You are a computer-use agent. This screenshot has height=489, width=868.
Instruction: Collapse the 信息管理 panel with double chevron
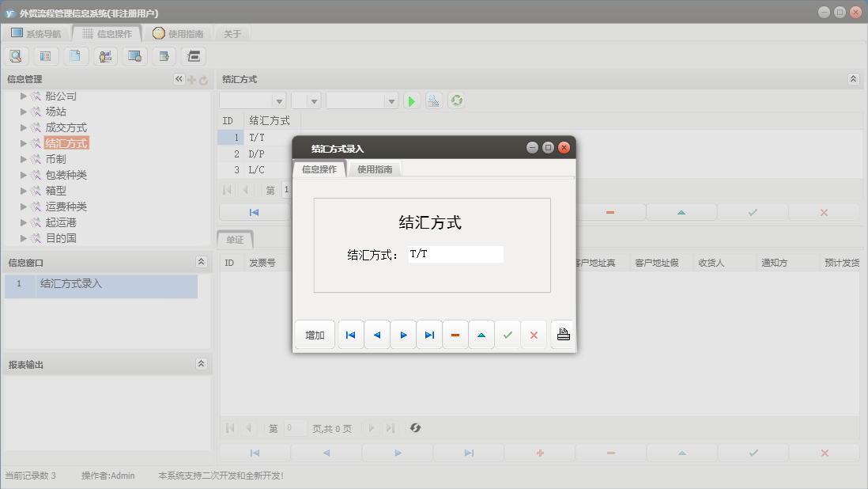tap(178, 78)
